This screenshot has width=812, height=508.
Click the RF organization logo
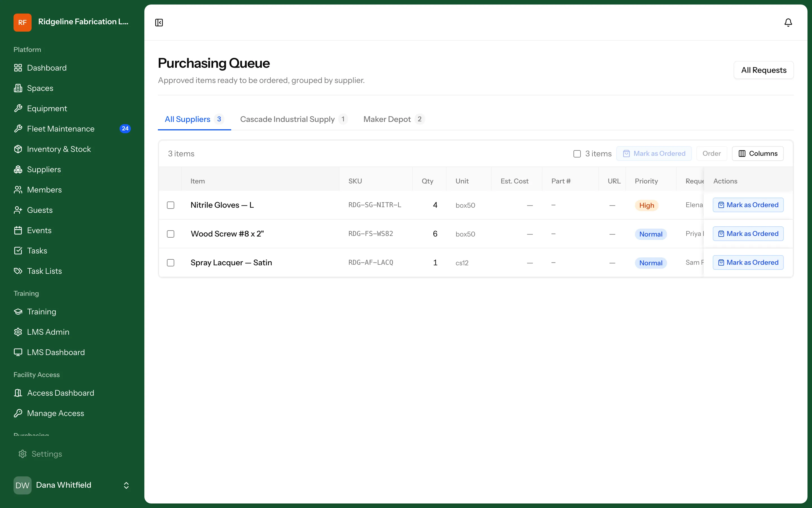coord(23,23)
